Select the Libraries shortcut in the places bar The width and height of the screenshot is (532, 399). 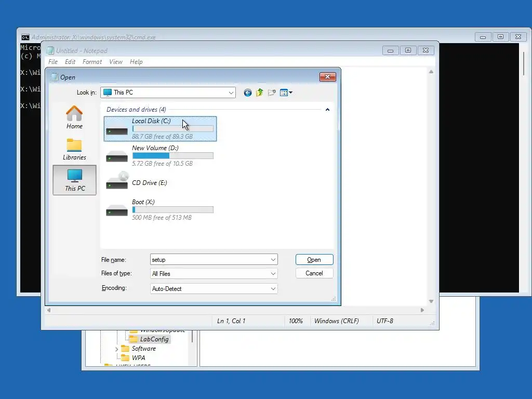click(74, 149)
